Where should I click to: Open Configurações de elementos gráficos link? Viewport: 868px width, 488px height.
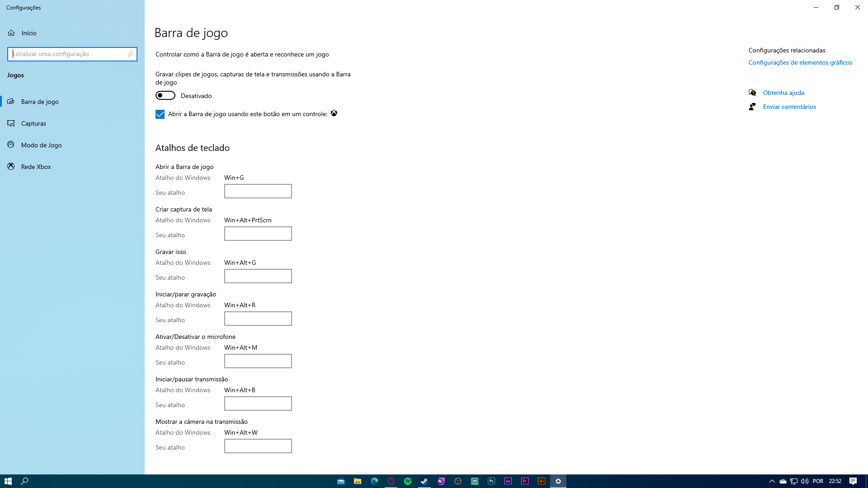coord(800,62)
